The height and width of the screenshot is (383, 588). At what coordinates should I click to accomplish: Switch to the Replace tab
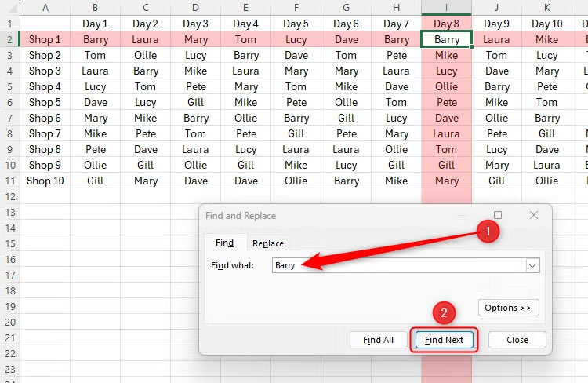(x=268, y=243)
